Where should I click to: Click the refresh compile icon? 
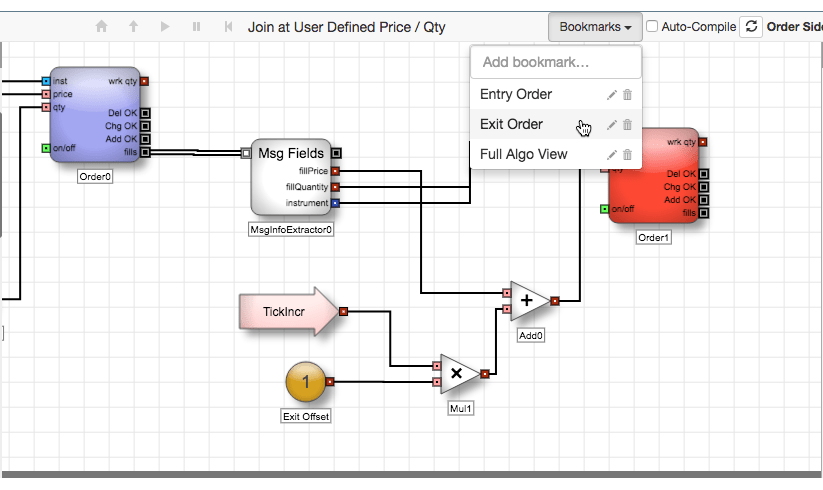point(751,26)
